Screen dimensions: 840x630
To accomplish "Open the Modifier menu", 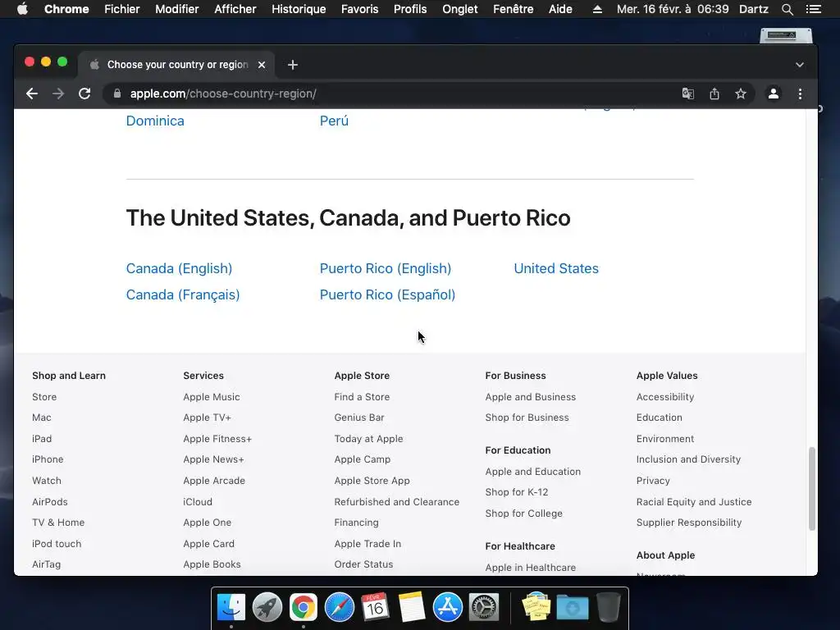I will [177, 9].
